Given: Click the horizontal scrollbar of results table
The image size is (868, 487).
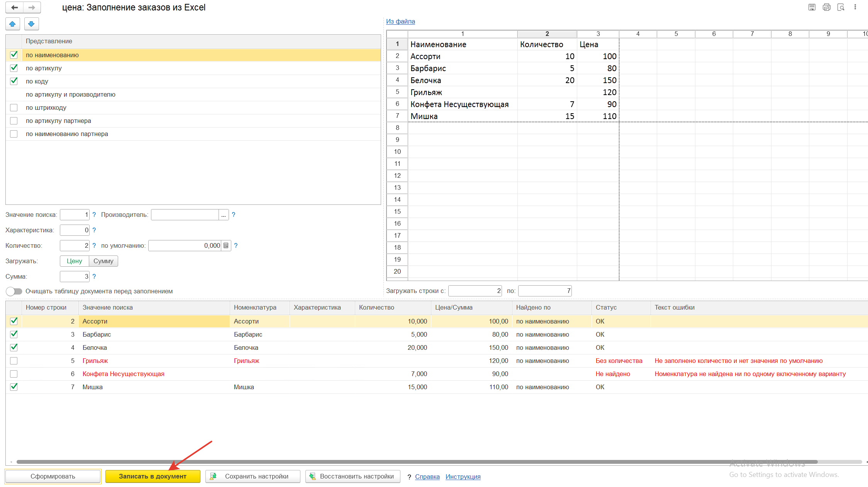Looking at the screenshot, I should [417, 462].
